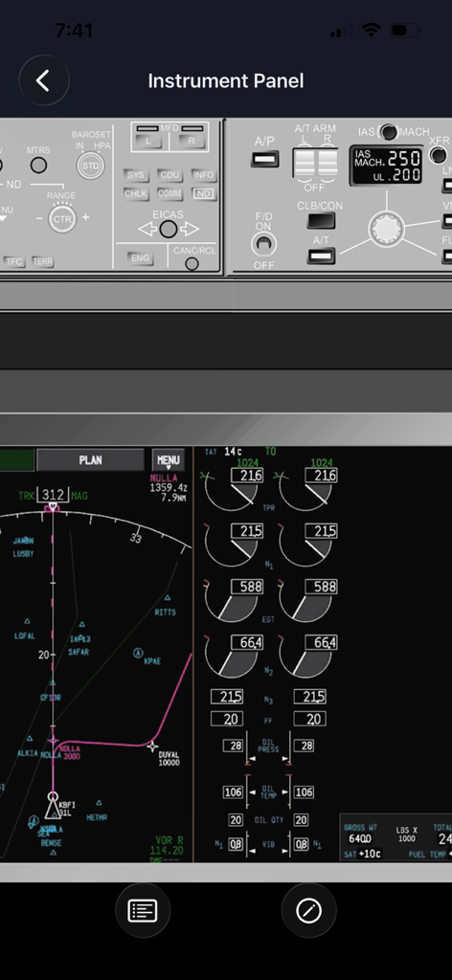
Task: Select SAFAR waypoint label
Action: pos(79,652)
